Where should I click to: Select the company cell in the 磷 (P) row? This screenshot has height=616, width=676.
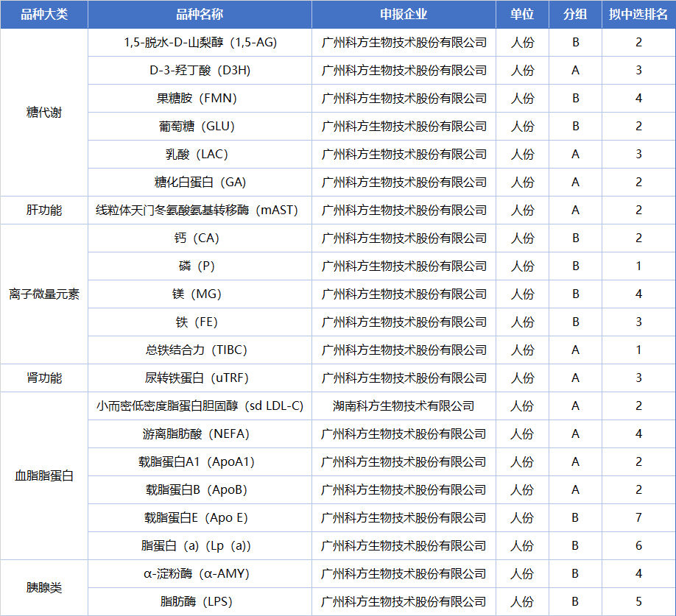coord(404,266)
